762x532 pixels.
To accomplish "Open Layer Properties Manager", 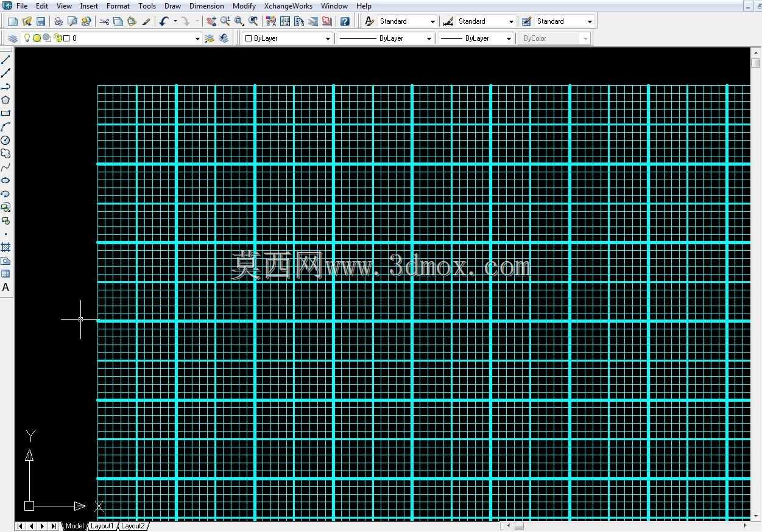I will pos(13,38).
